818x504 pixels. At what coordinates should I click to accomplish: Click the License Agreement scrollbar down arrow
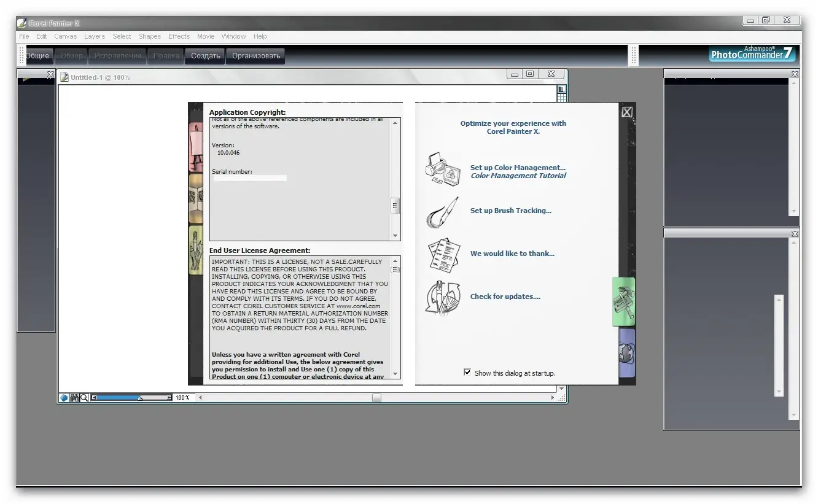pyautogui.click(x=395, y=374)
